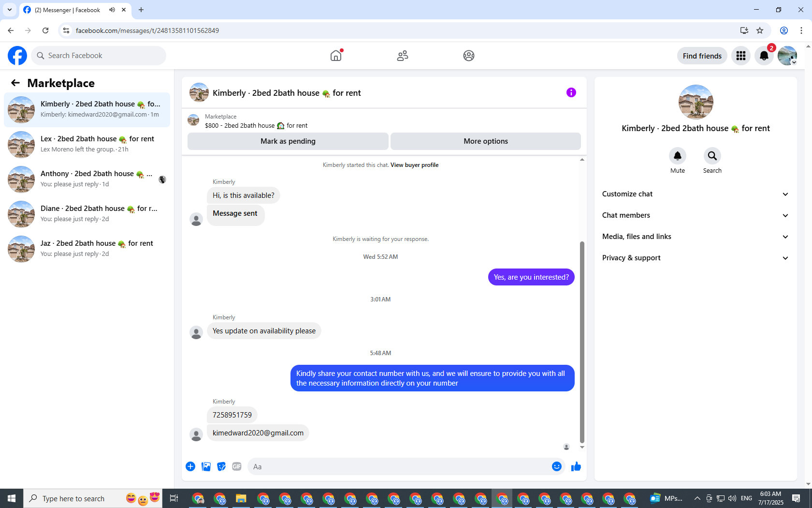Expand Media, files and links section
This screenshot has width=812, height=508.
click(696, 237)
